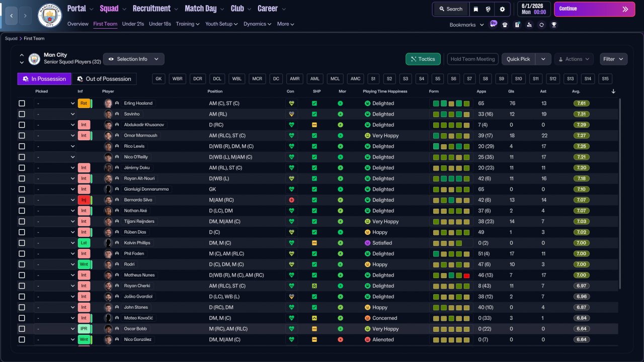Expand the Selection Info dropdown
Viewport: 644px width, 362px height.
coord(133,59)
